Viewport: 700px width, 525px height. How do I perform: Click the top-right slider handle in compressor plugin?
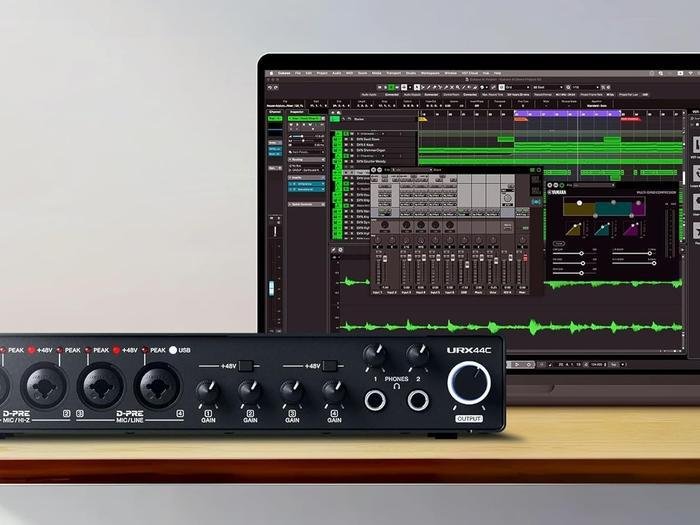[650, 254]
